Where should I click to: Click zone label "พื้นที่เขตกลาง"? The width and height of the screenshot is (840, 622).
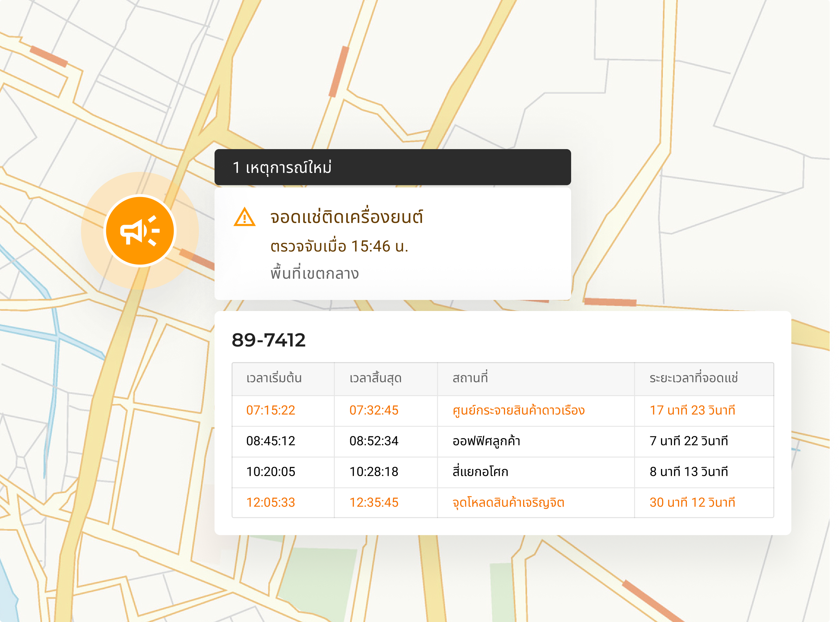[x=315, y=272]
